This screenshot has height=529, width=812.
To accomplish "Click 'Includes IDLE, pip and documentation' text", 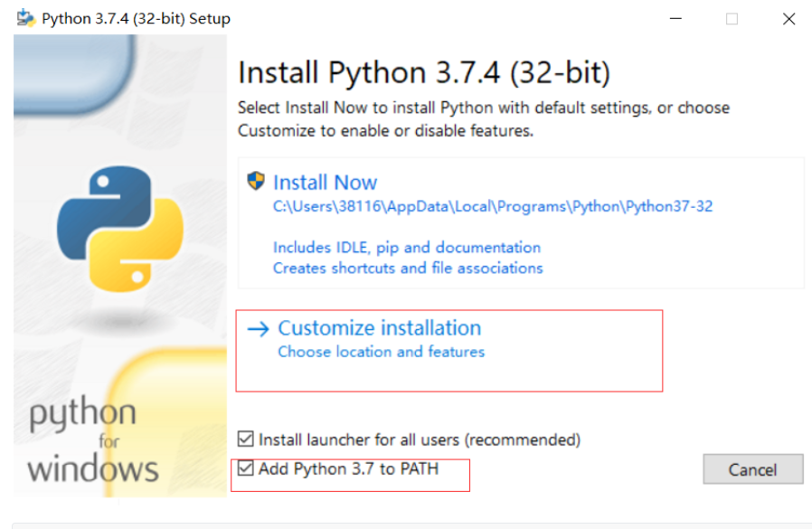I will coord(407,248).
